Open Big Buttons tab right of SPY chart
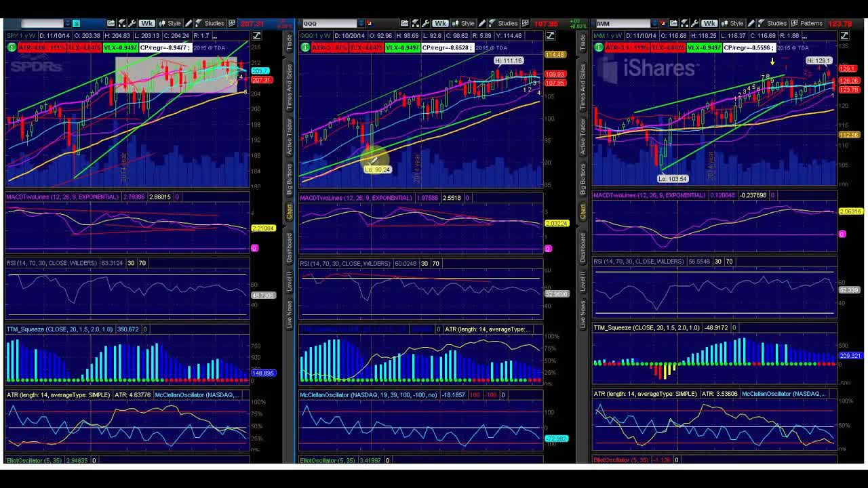Screen dimensions: 868x488 click(x=289, y=179)
